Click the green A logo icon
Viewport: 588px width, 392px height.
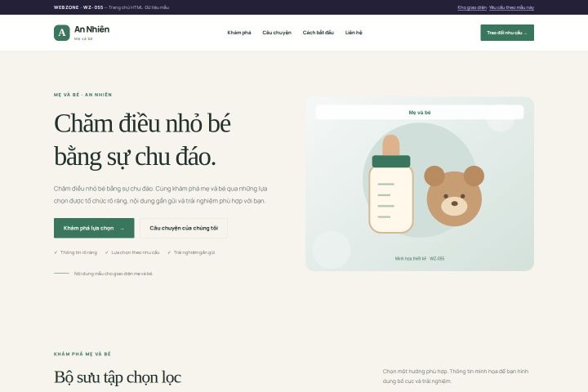click(x=61, y=33)
